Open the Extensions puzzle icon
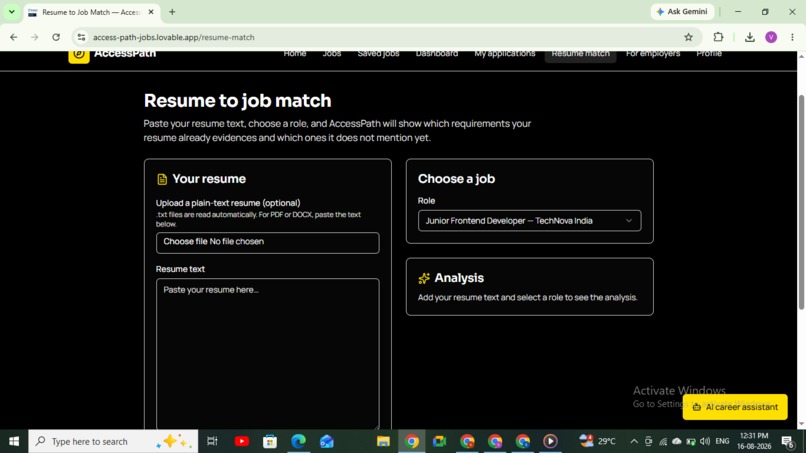Image resolution: width=806 pixels, height=453 pixels. tap(718, 37)
